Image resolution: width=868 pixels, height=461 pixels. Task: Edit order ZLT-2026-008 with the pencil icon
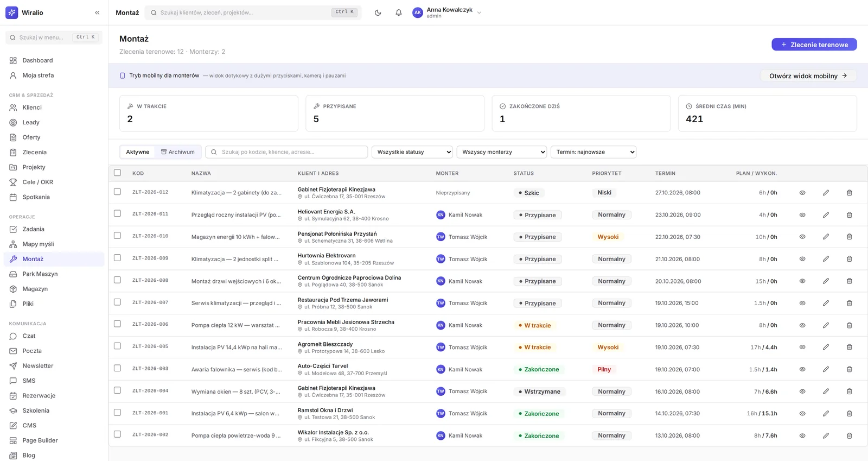tap(826, 281)
